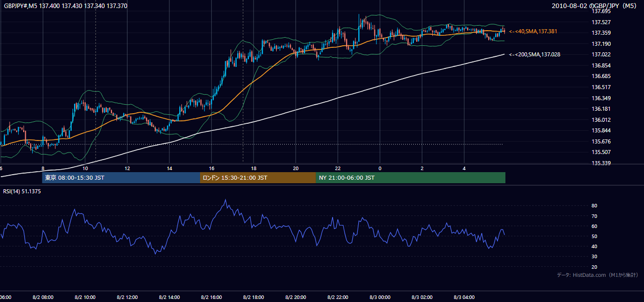Image resolution: width=644 pixels, height=302 pixels.
Task: Click RSI scale level 30
Action: (594, 257)
